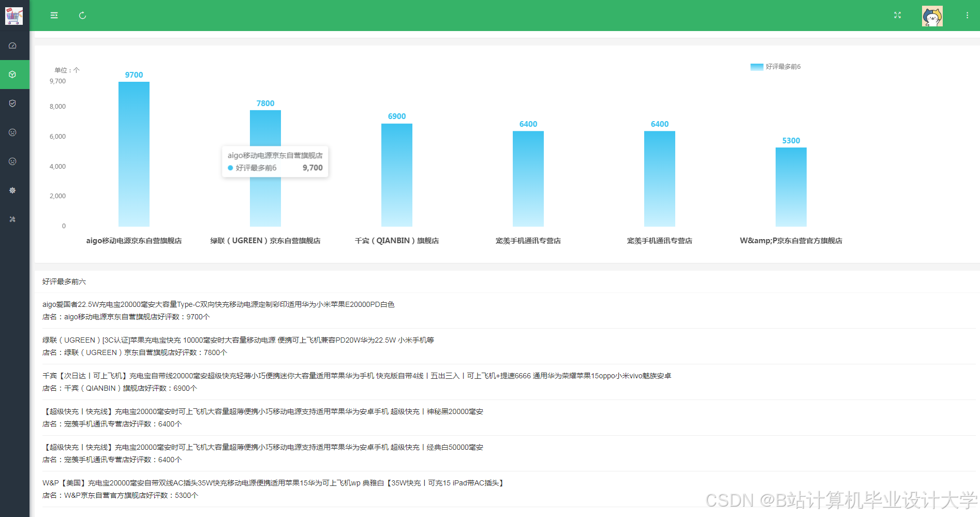Viewport: 980px width, 517px height.
Task: Open the wrench tools sidebar item
Action: [x=12, y=219]
